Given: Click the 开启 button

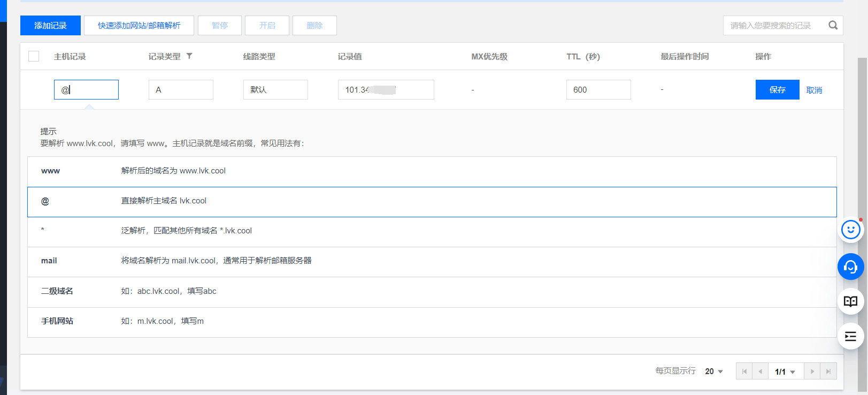Looking at the screenshot, I should 267,25.
